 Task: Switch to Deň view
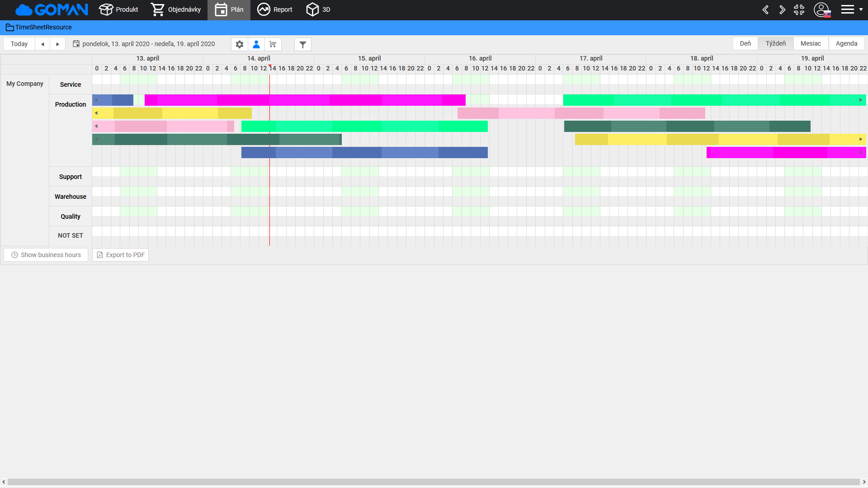coord(745,43)
